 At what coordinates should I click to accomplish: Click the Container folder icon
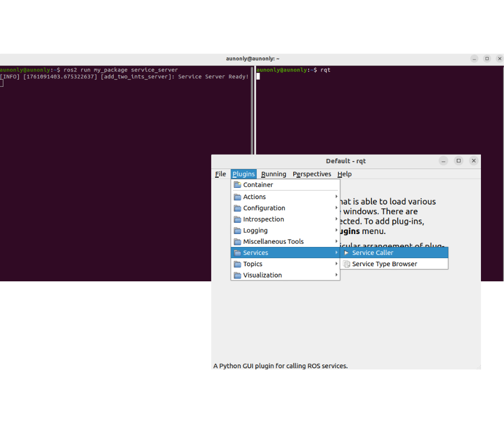pyautogui.click(x=238, y=185)
